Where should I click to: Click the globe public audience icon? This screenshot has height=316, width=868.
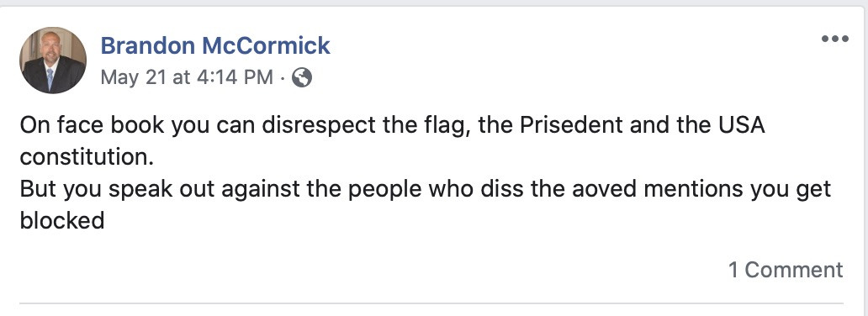(302, 77)
